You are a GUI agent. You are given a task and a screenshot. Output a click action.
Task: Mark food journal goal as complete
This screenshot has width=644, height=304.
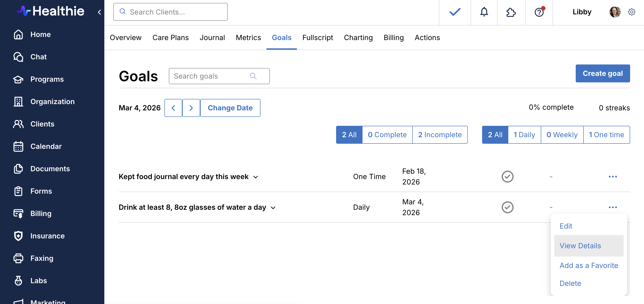click(x=507, y=176)
